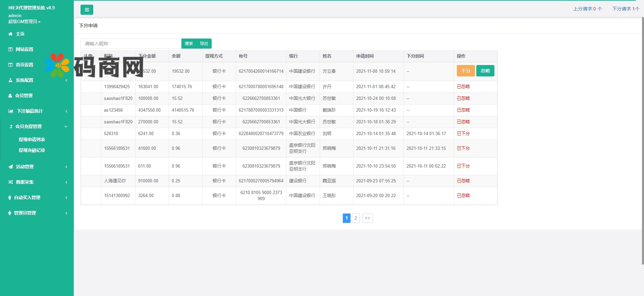Click the hamburger menu toggle button

(87, 10)
